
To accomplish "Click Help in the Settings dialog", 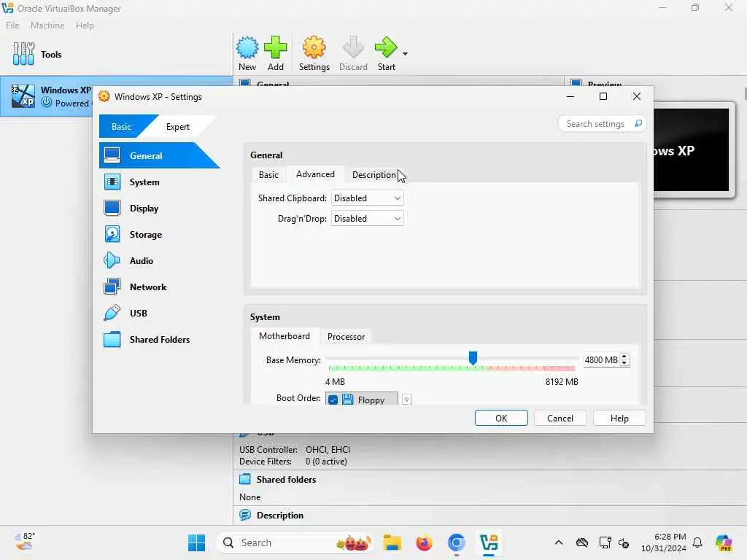I will pos(619,418).
